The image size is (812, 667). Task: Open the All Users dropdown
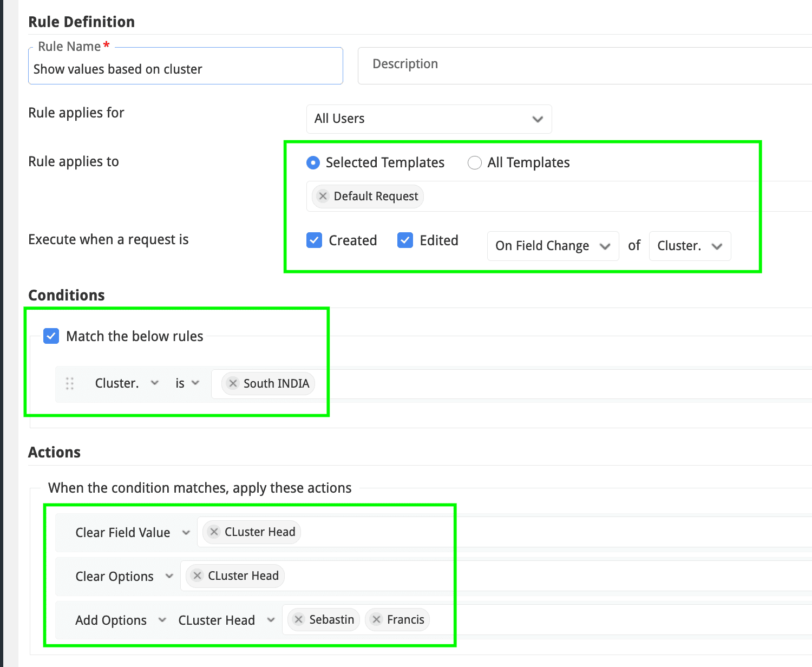[x=429, y=119]
